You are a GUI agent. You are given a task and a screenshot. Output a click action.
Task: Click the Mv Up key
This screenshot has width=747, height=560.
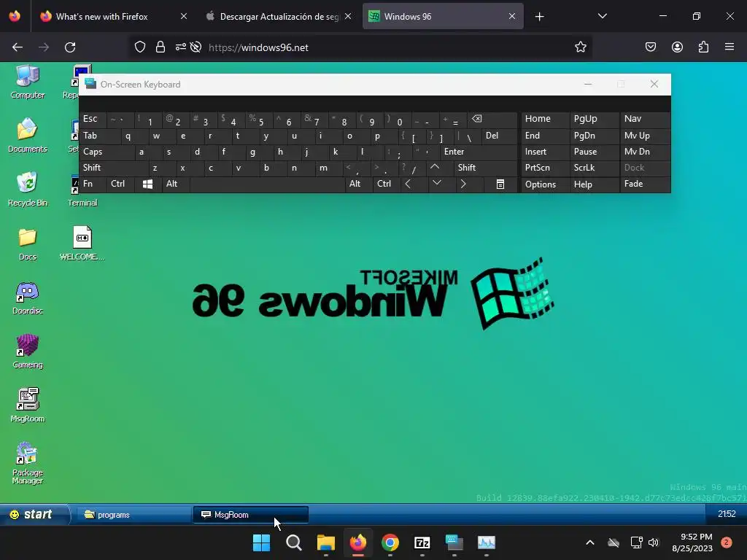[x=645, y=136]
